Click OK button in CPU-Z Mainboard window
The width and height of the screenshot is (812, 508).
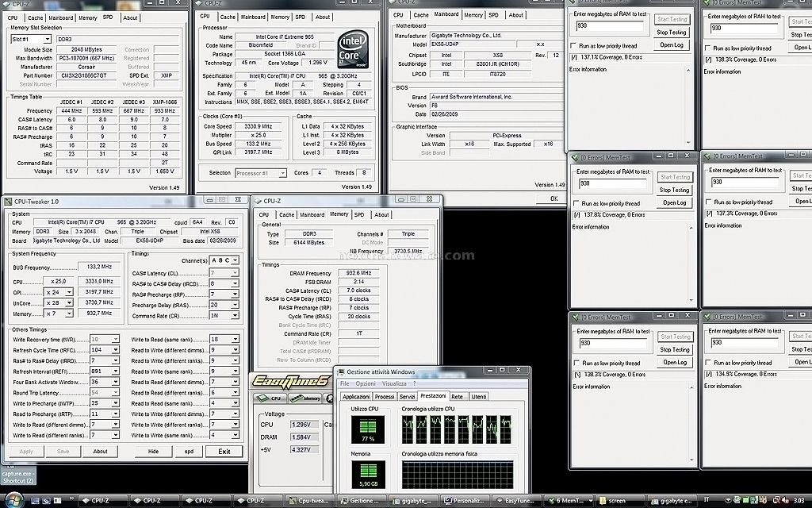coord(554,198)
